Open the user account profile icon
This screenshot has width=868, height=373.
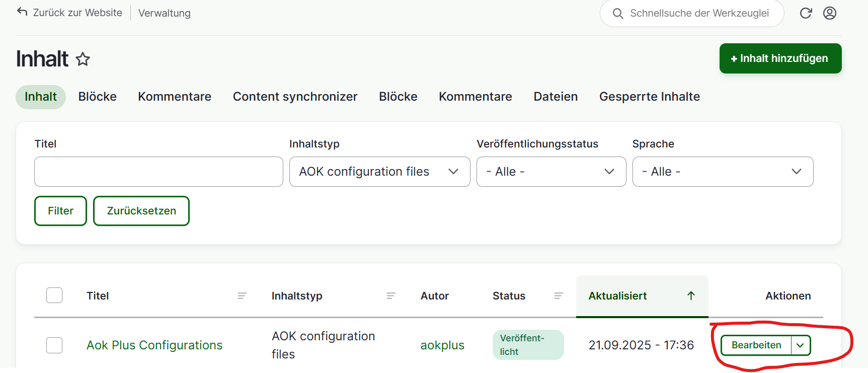click(830, 13)
